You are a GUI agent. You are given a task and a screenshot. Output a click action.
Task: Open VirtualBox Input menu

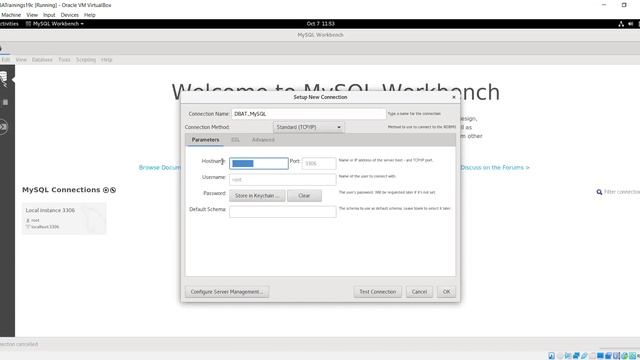click(49, 15)
